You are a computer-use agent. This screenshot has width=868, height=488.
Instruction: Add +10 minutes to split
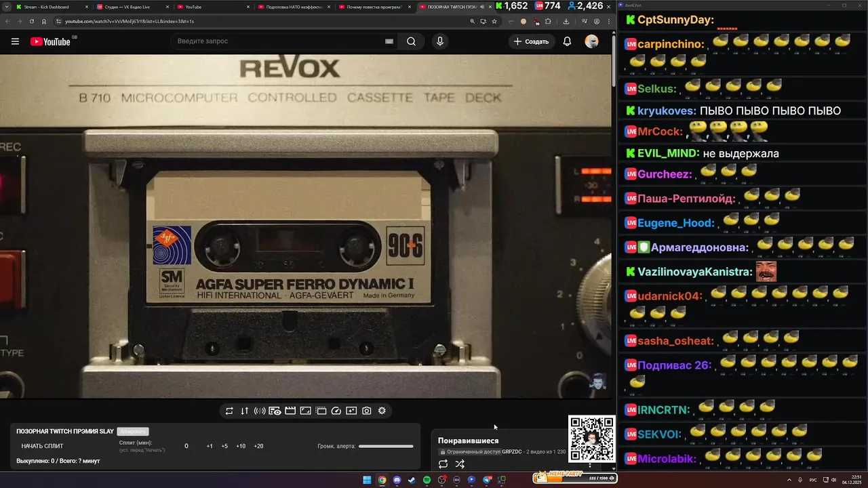pos(241,446)
